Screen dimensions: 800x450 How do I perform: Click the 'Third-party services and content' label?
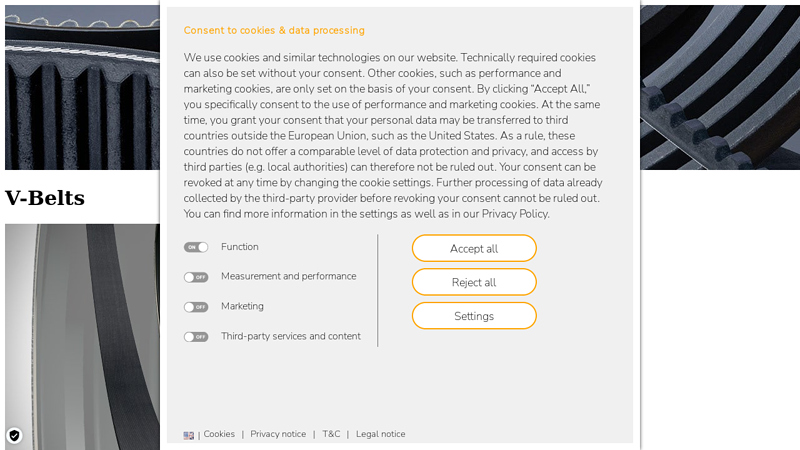point(291,337)
